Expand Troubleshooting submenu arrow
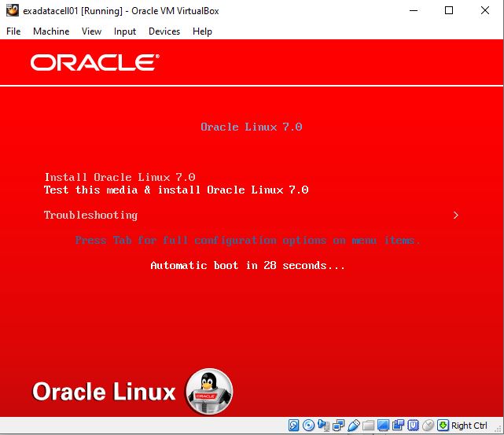Image resolution: width=504 pixels, height=435 pixels. 456,215
